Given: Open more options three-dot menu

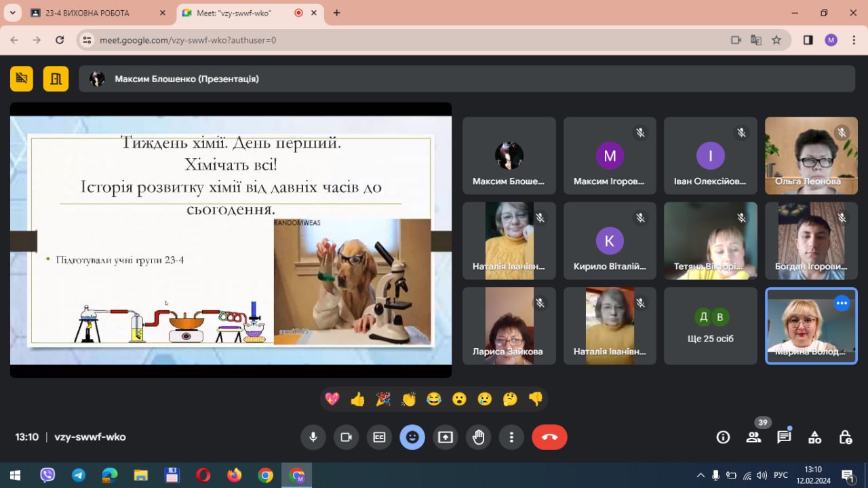Looking at the screenshot, I should point(512,437).
